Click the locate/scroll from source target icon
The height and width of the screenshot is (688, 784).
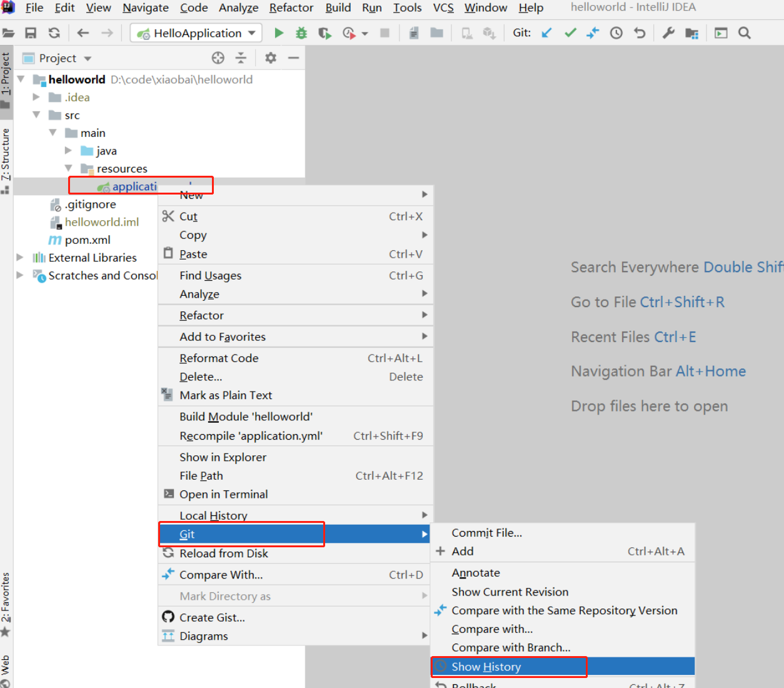218,58
